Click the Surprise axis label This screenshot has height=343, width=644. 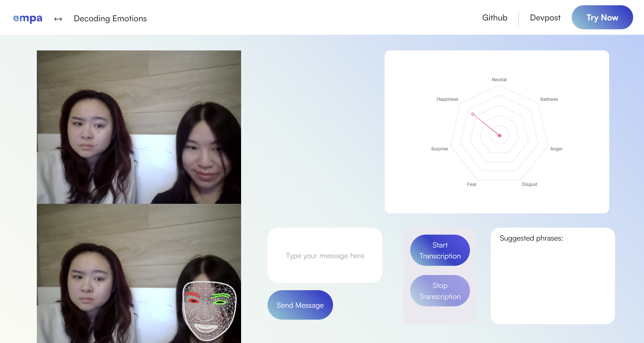[439, 149]
